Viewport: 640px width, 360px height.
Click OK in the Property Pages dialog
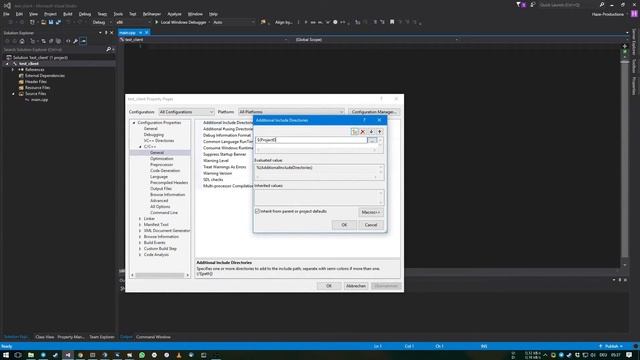329,286
